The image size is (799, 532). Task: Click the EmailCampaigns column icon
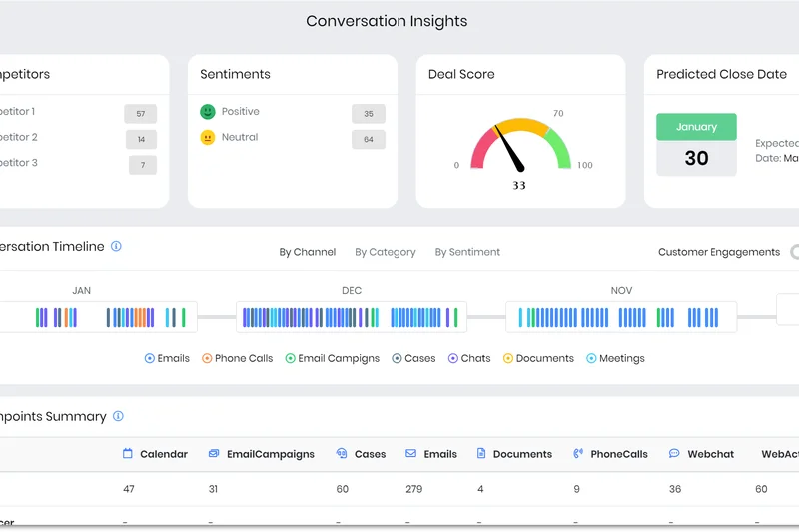[214, 454]
